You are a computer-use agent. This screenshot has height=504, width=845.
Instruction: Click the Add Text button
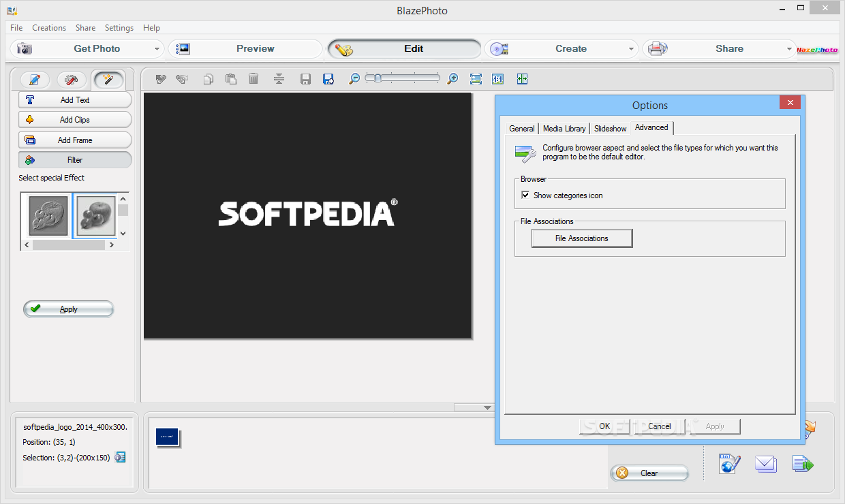tap(75, 100)
